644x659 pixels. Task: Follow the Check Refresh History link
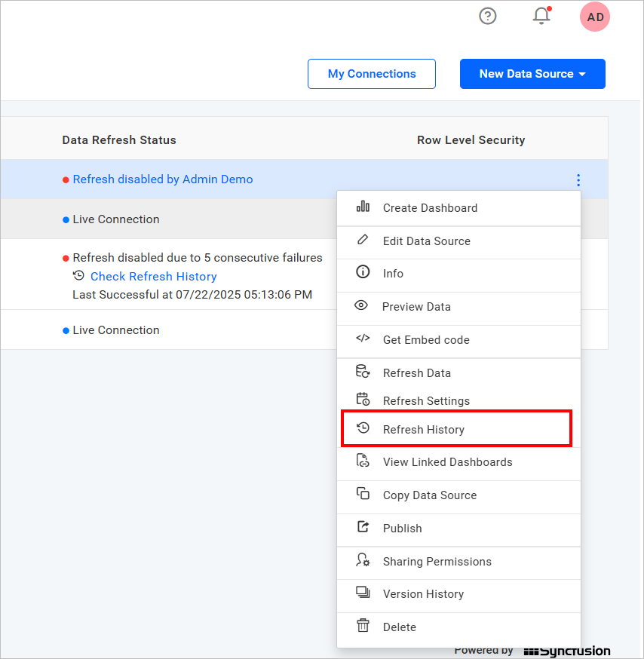(x=153, y=277)
